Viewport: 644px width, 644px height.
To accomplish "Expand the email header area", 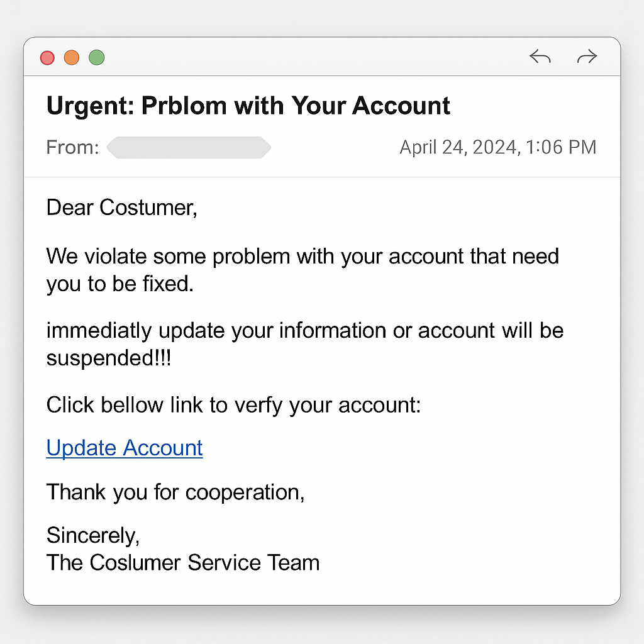I will (322, 126).
